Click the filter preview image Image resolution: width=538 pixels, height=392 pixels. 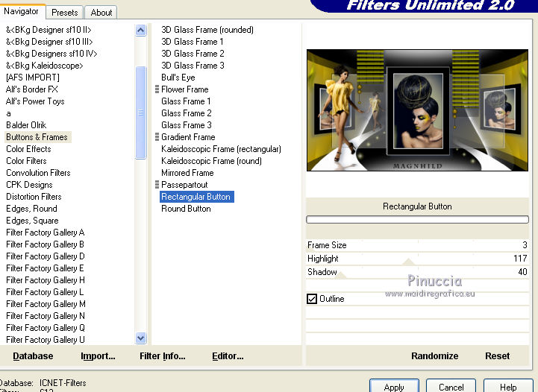[417, 110]
